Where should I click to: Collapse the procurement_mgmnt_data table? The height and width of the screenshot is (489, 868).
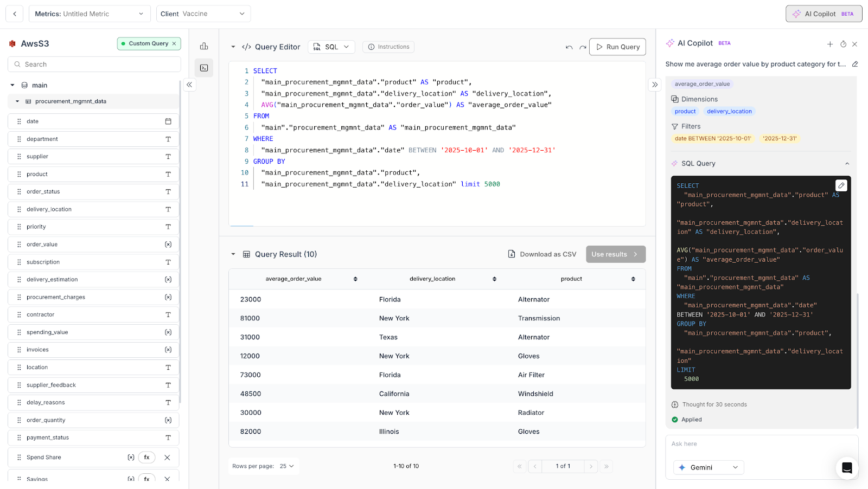tap(17, 101)
